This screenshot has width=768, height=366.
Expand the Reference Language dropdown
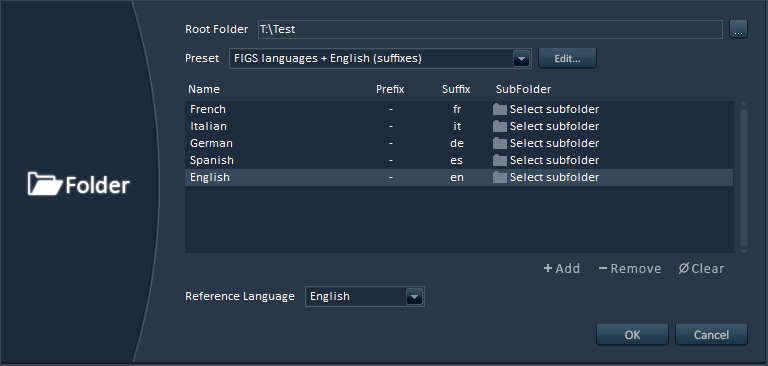coord(414,296)
